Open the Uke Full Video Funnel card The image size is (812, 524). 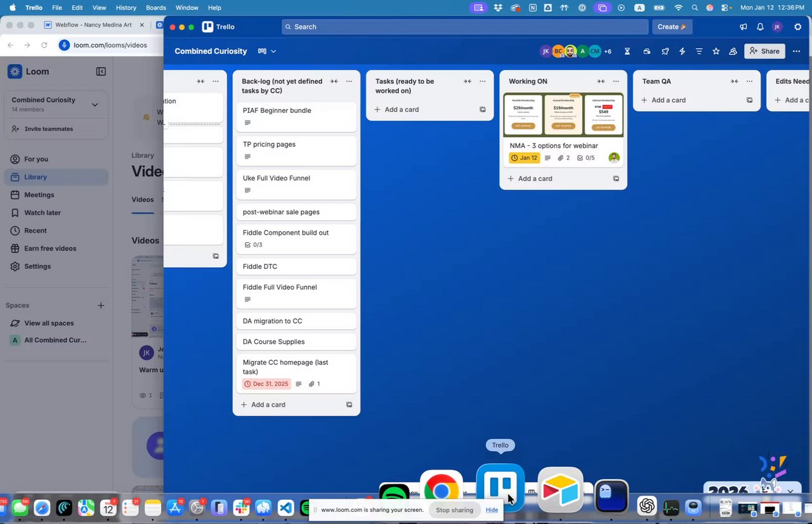point(296,184)
